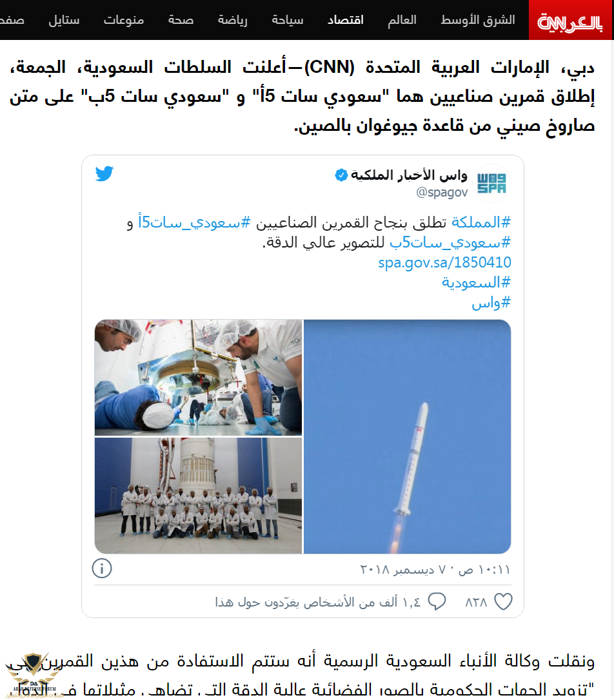The height and width of the screenshot is (700, 614).
Task: Click the blue verified badge
Action: coord(341,175)
